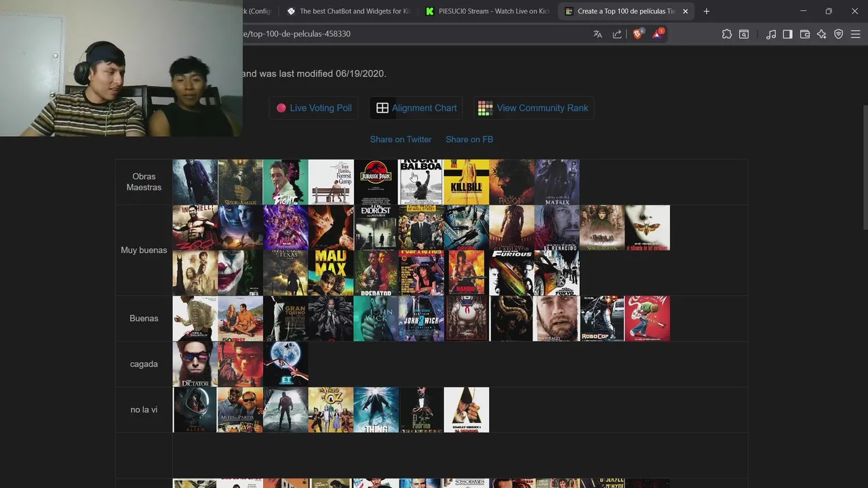Viewport: 868px width, 488px height.
Task: Select the Predator poster
Action: click(x=376, y=272)
